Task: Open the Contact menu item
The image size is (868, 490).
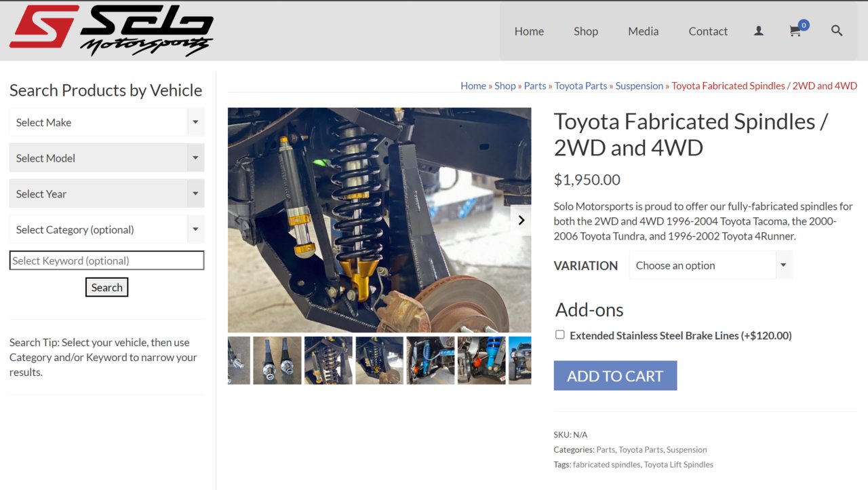Action: [708, 31]
